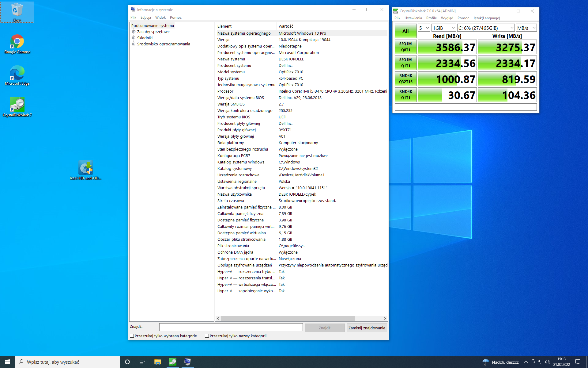Open the weather widget Nadch. deszcz
This screenshot has width=588, height=368.
501,362
